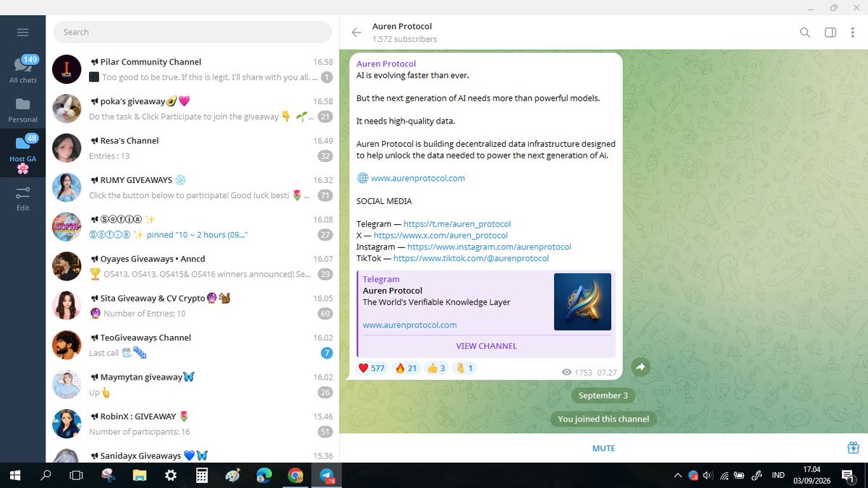Open www.aurenprotocol.com link with globe

[x=417, y=178]
